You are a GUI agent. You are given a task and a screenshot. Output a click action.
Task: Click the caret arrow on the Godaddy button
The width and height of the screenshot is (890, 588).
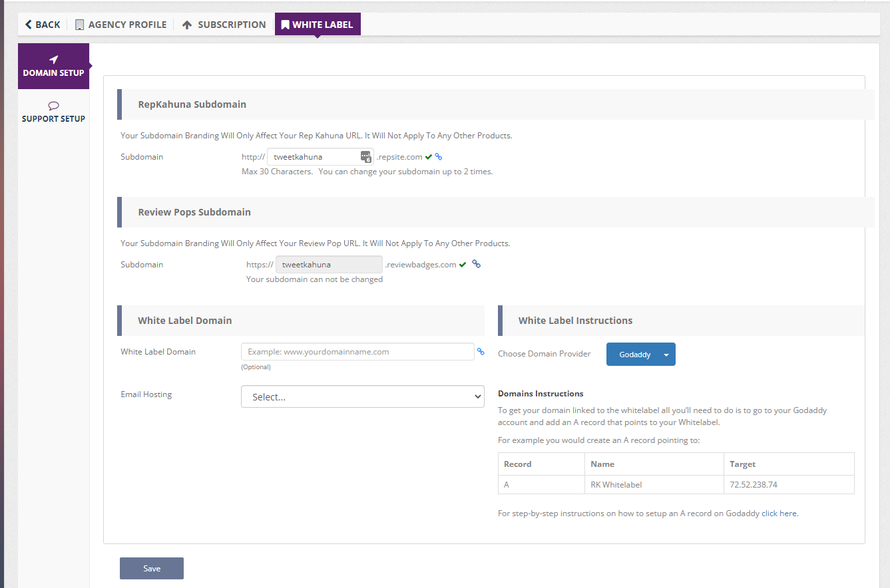click(666, 355)
